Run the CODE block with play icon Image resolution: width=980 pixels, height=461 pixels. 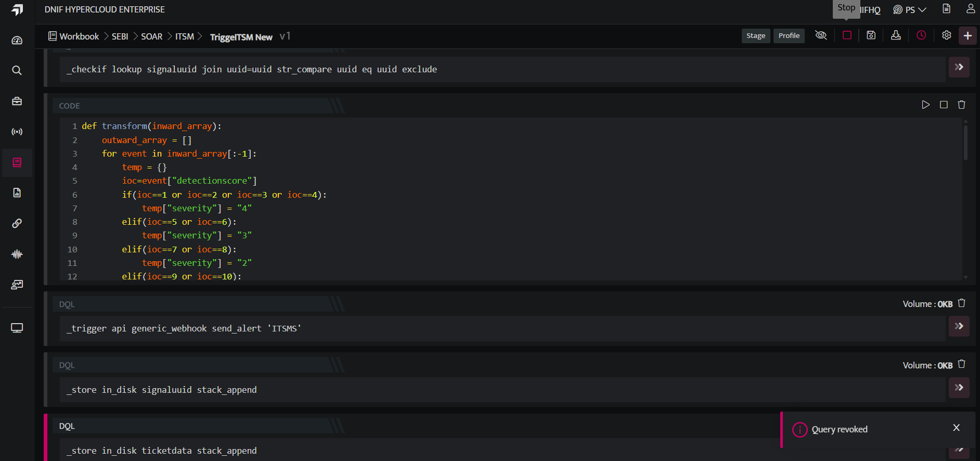tap(925, 105)
